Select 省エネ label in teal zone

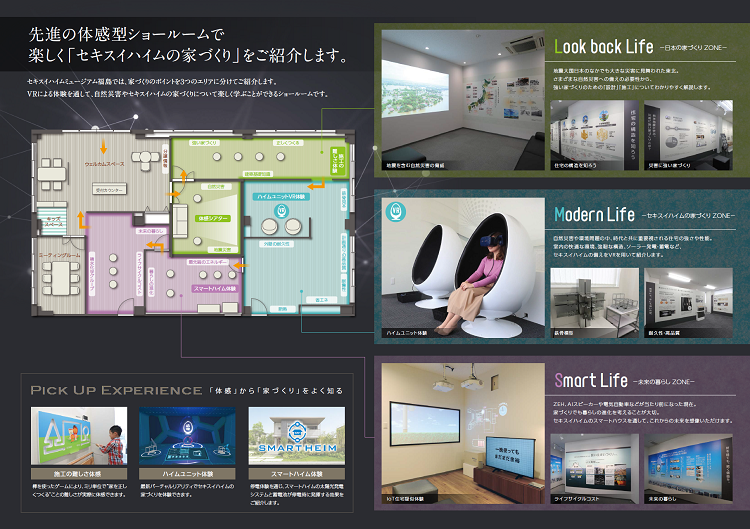[321, 300]
